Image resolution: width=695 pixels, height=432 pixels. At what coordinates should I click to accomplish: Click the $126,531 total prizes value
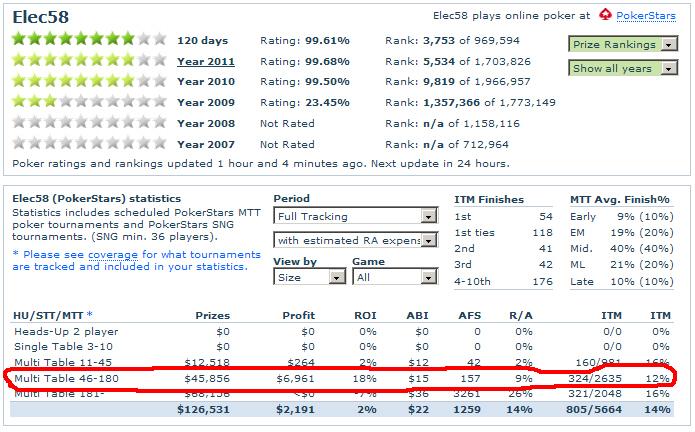[x=203, y=409]
